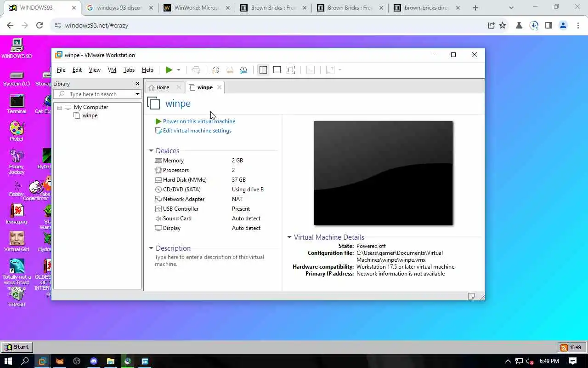The image size is (588, 368).
Task: Switch to the winpe tab
Action: (205, 87)
